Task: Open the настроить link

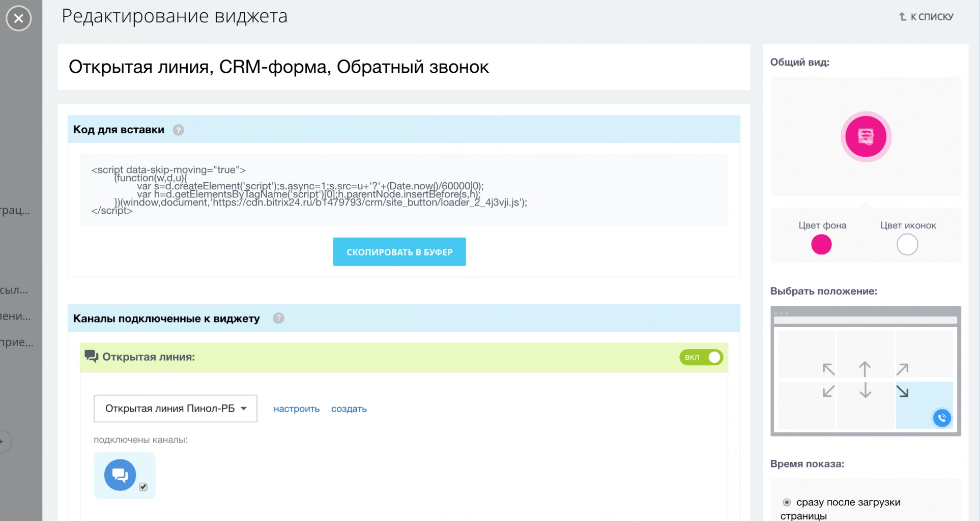Action: tap(296, 409)
